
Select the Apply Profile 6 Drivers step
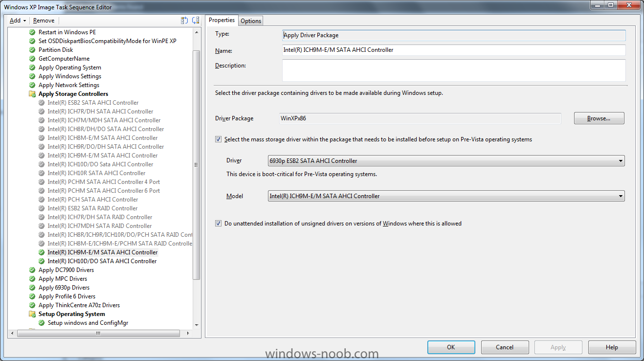(x=67, y=296)
